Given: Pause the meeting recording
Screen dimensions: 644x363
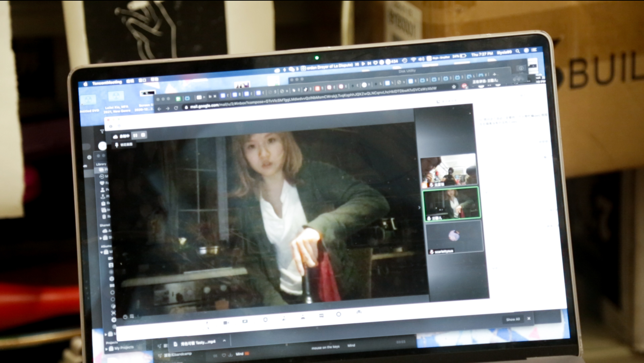Looking at the screenshot, I should tap(135, 135).
